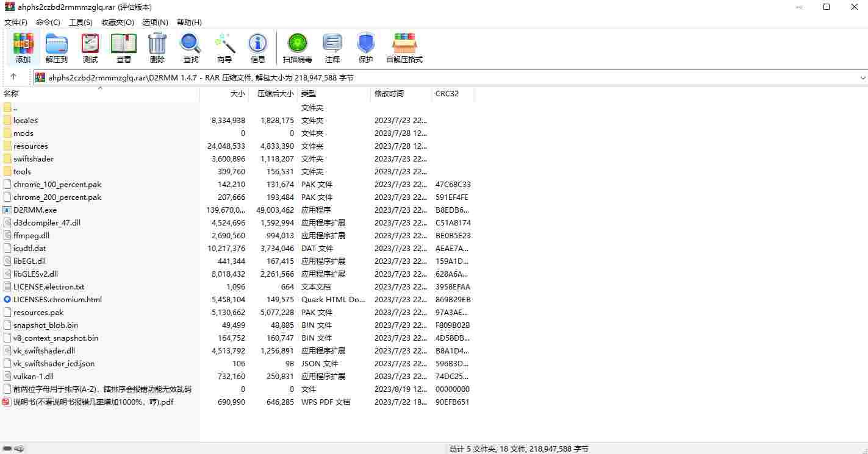Image resolution: width=868 pixels, height=454 pixels.
Task: Open the 选项(N) menu
Action: [156, 22]
